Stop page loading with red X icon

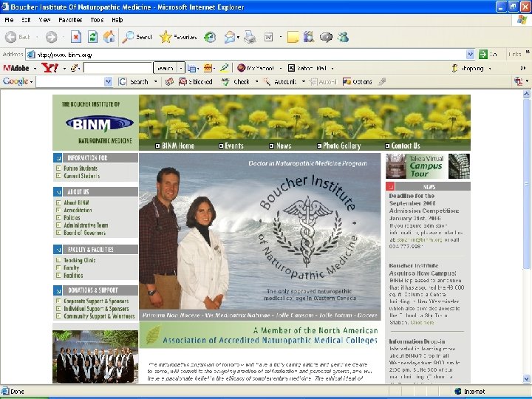pyautogui.click(x=76, y=37)
